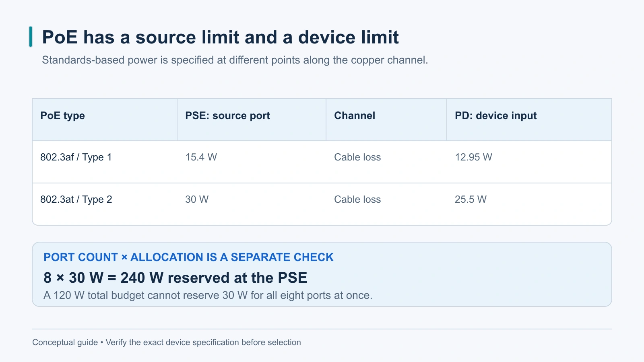Viewport: 644px width, 362px height.
Task: Select the subtitle about standards-based power
Action: tap(235, 60)
